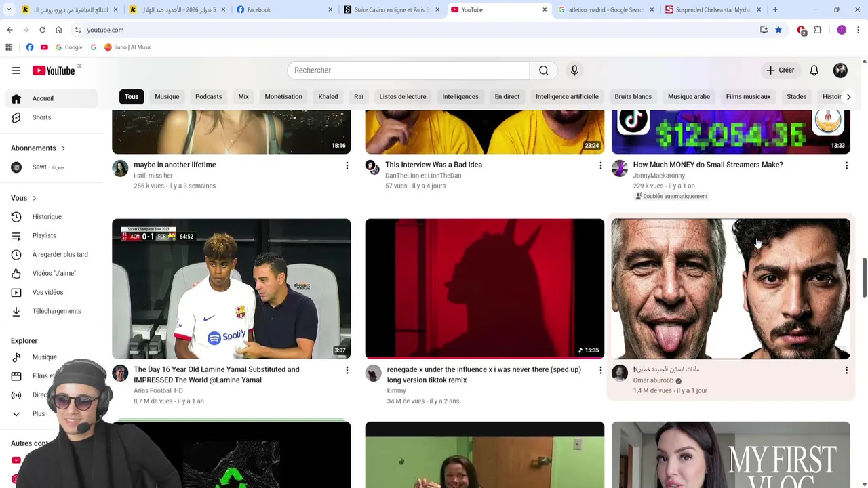
Task: Show more filter chips with right arrow
Action: [x=848, y=96]
